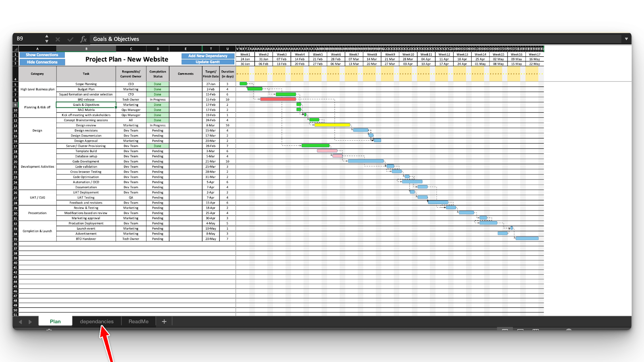Viewport: 644px width, 362px height.
Task: Click the Completion Status heading cell
Action: click(x=158, y=74)
